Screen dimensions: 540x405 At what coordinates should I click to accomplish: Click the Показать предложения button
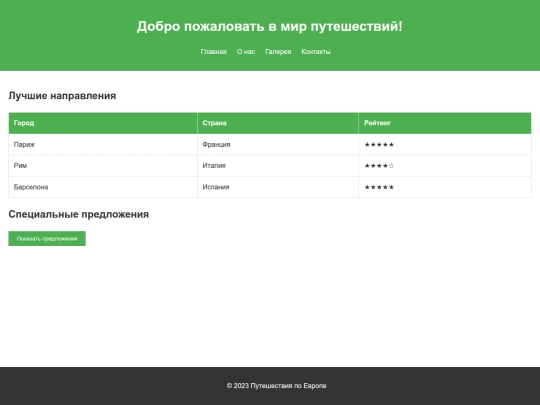tap(47, 239)
